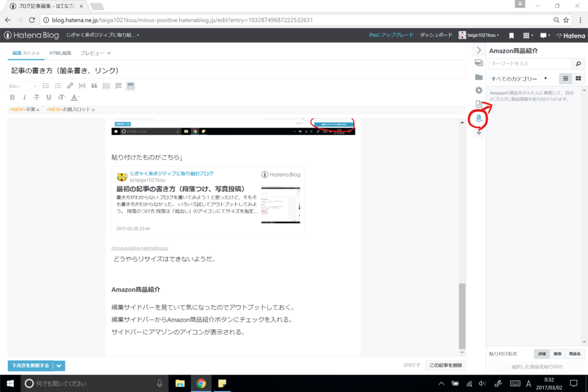
Task: Select the photo upload icon in editing sidebar
Action: click(x=478, y=63)
